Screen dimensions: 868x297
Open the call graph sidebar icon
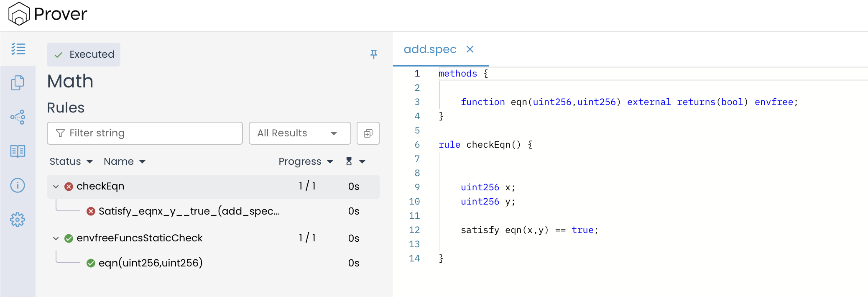18,117
